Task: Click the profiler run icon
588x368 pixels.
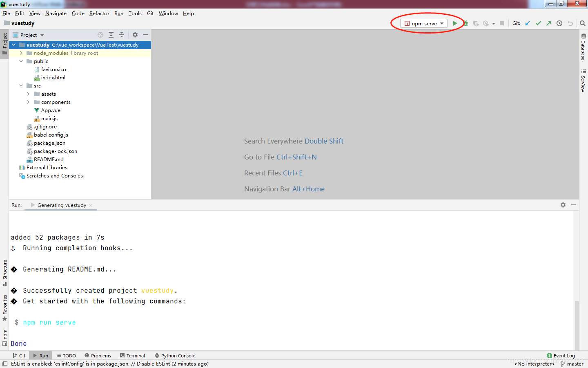Action: click(486, 23)
